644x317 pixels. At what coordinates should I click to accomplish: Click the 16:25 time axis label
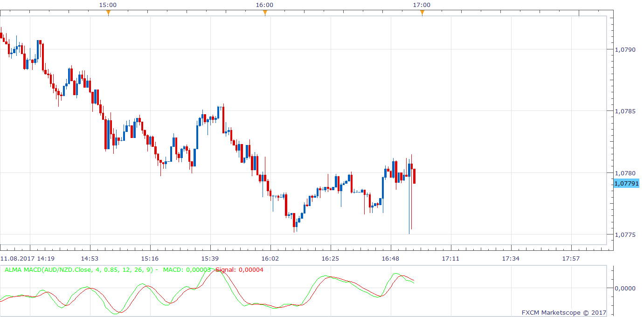point(330,258)
